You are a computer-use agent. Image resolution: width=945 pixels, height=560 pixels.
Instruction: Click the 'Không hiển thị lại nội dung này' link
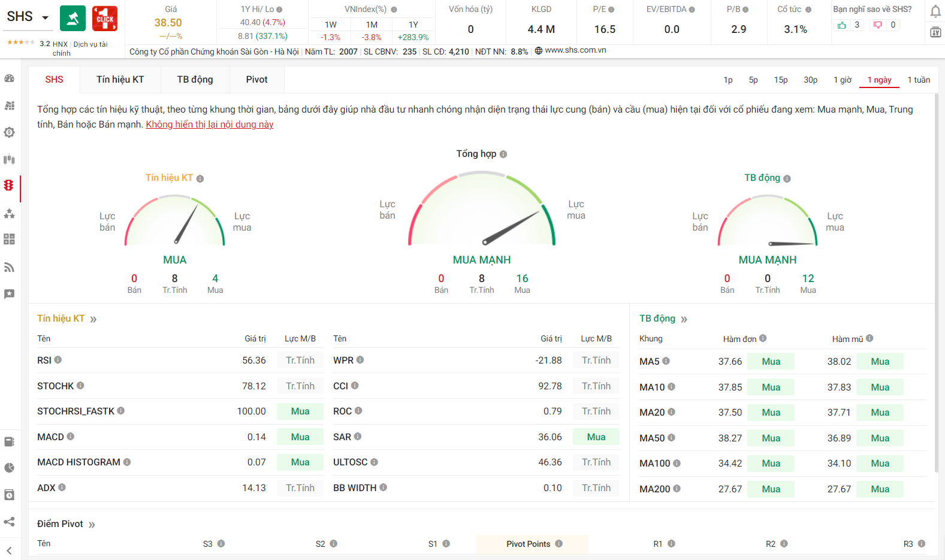[209, 125]
